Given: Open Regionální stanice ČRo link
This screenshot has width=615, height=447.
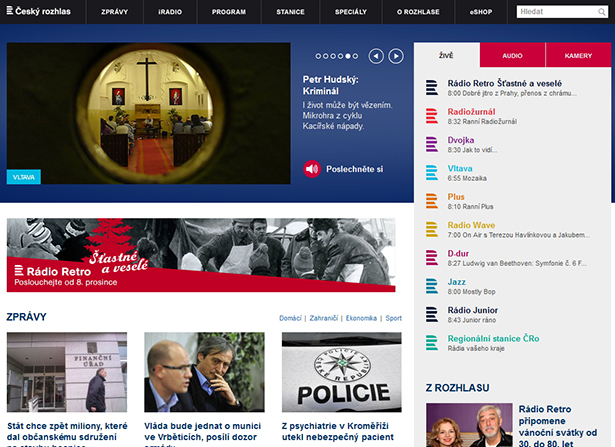Looking at the screenshot, I should pyautogui.click(x=493, y=338).
